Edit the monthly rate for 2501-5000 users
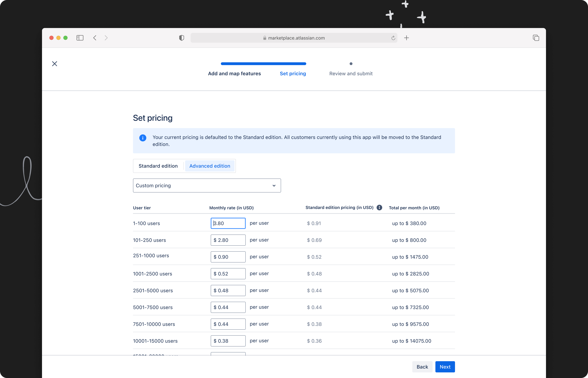Viewport: 588px width, 378px height. [x=228, y=291]
